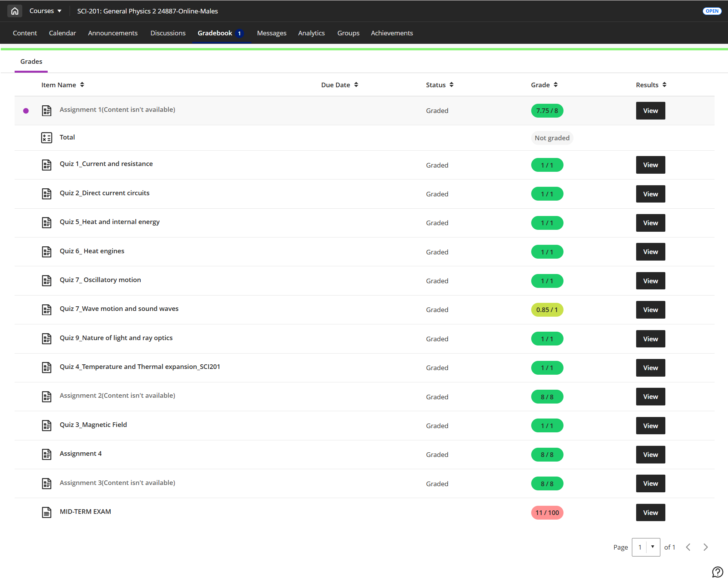
Task: Click the 0.85 / 1 yellow grade pill
Action: [x=547, y=310]
